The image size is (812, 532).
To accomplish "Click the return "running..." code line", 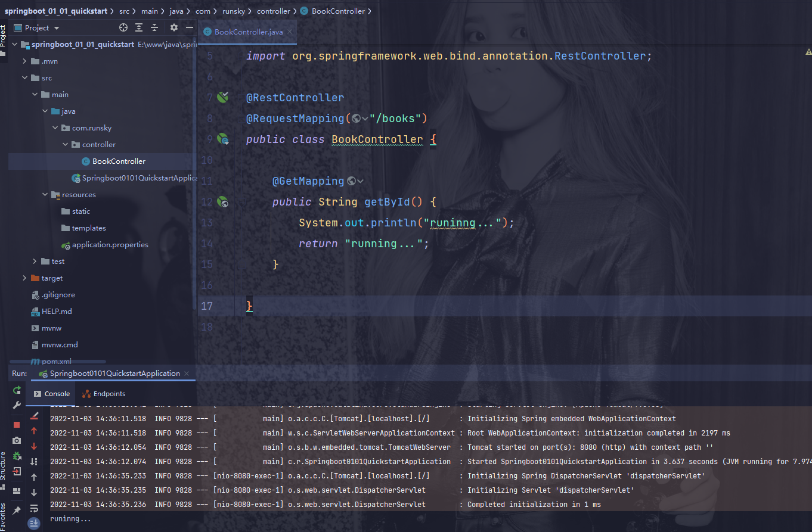I will click(x=364, y=244).
